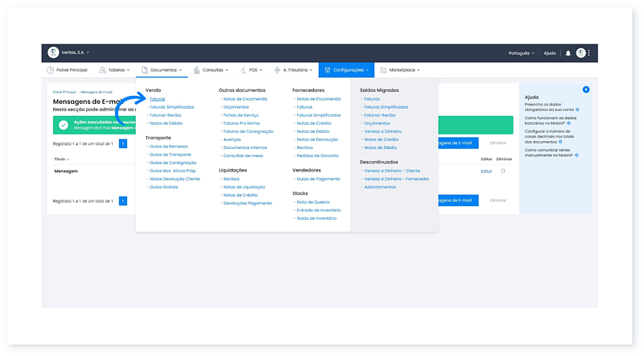
Task: Click the notifications bell icon
Action: [x=568, y=53]
